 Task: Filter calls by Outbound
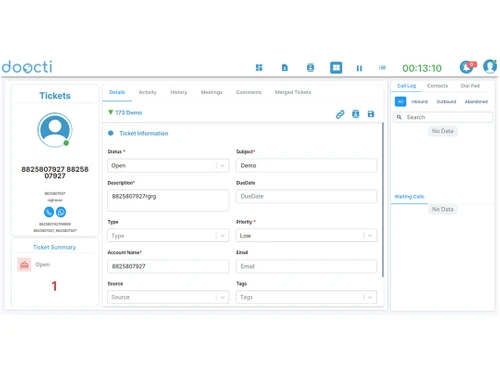point(446,102)
